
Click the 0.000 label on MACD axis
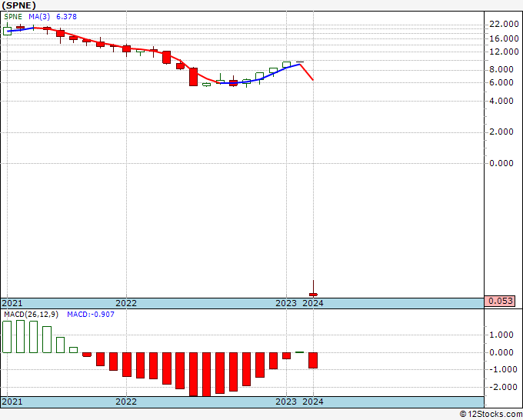point(501,352)
